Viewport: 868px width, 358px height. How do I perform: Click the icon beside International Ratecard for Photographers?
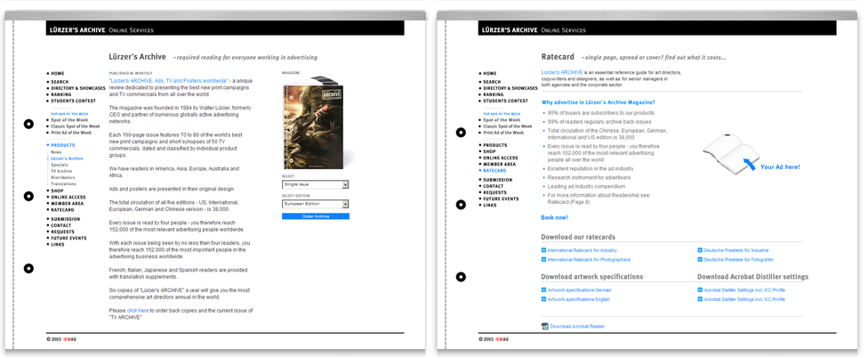click(x=543, y=259)
